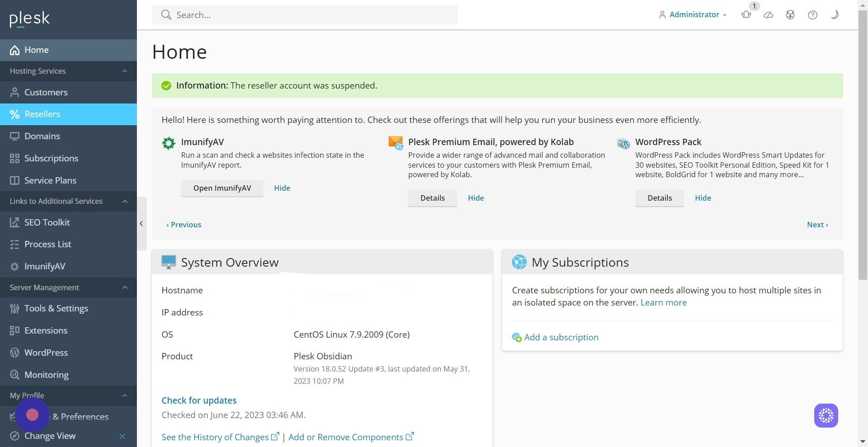Image resolution: width=868 pixels, height=447 pixels.
Task: Toggle dark mode moon icon
Action: pos(835,15)
